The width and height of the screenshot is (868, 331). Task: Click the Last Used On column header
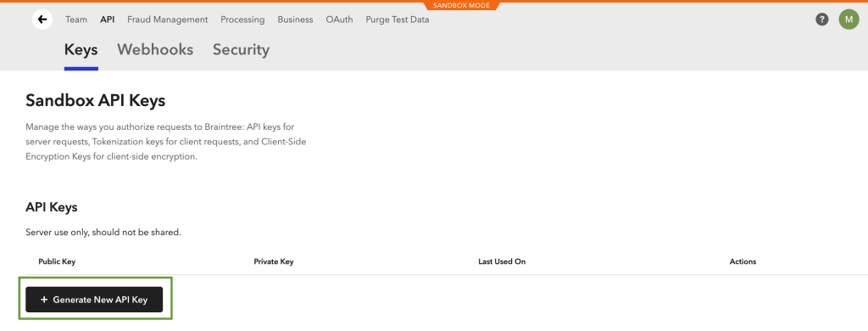[x=502, y=261]
